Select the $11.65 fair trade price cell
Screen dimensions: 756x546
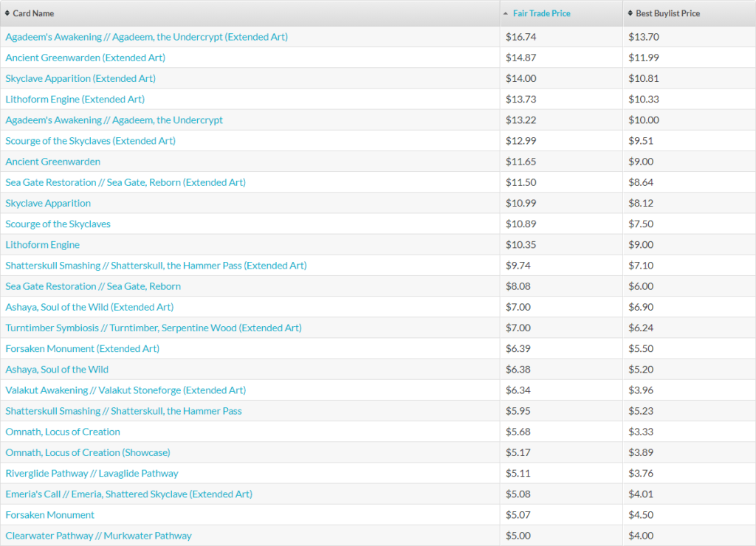561,161
